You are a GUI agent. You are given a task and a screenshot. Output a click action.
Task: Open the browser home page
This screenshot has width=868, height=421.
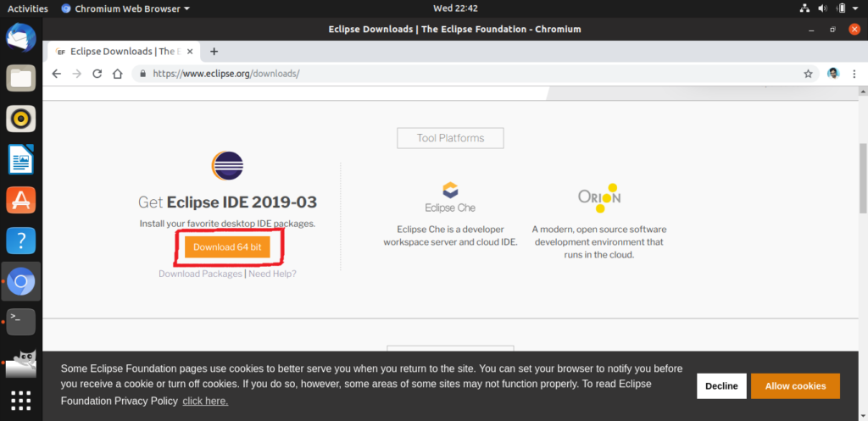[117, 74]
